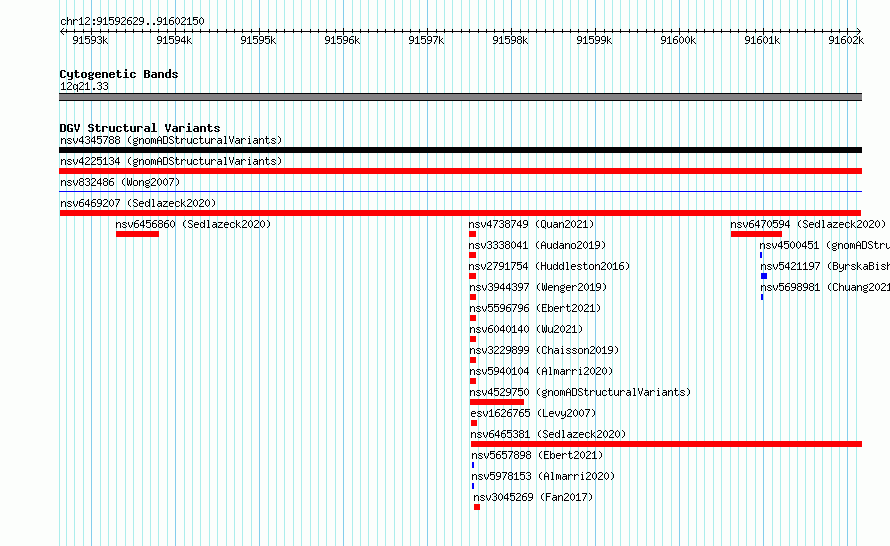Viewport: 890px width, 546px height.
Task: Open variant nsv6465381 (Sedlazeck2020) label
Action: pos(548,434)
